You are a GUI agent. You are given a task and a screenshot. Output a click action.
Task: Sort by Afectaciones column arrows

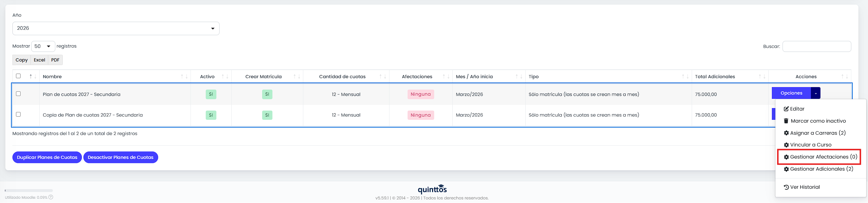446,76
